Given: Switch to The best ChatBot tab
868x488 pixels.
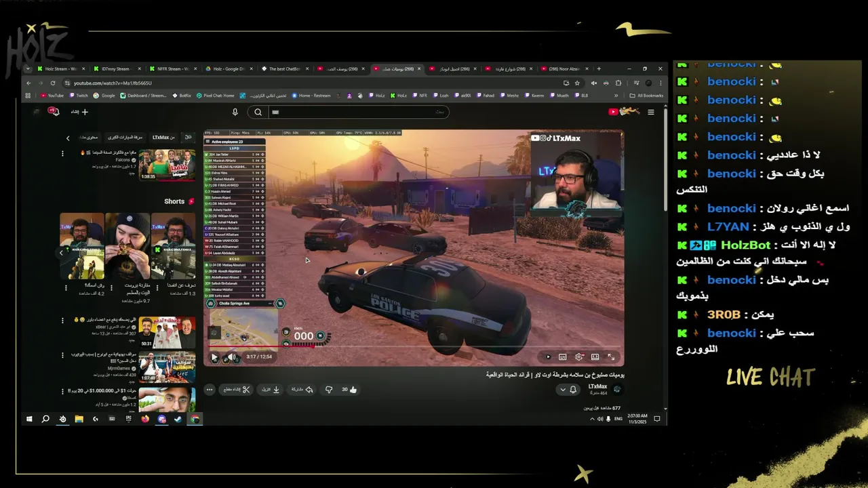Looking at the screenshot, I should (x=285, y=68).
